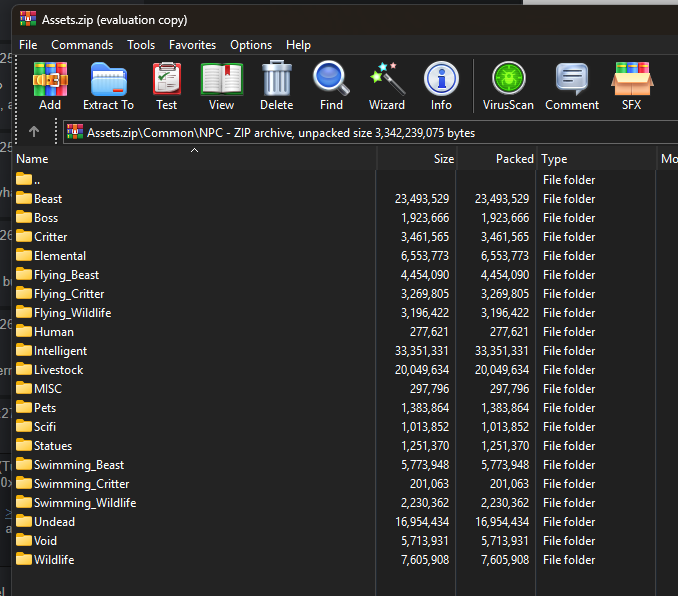Select the Statues folder name
The image size is (678, 596).
[x=53, y=446]
